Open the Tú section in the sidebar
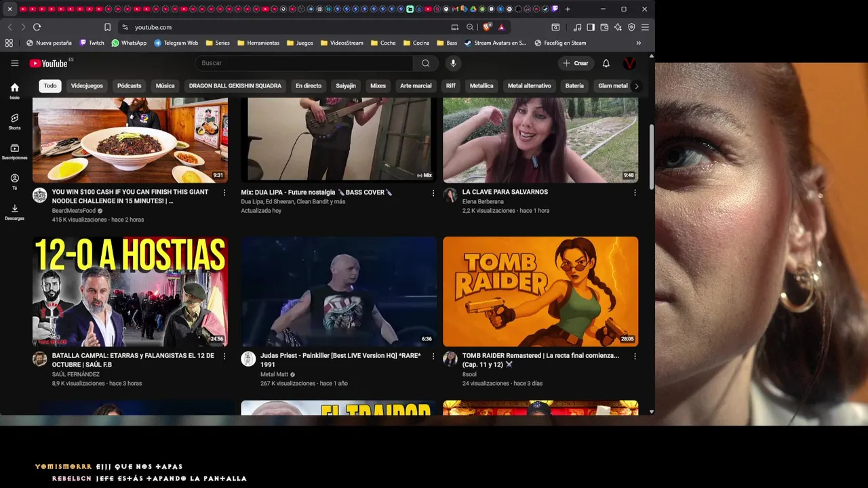Viewport: 868px width, 488px height. click(14, 181)
